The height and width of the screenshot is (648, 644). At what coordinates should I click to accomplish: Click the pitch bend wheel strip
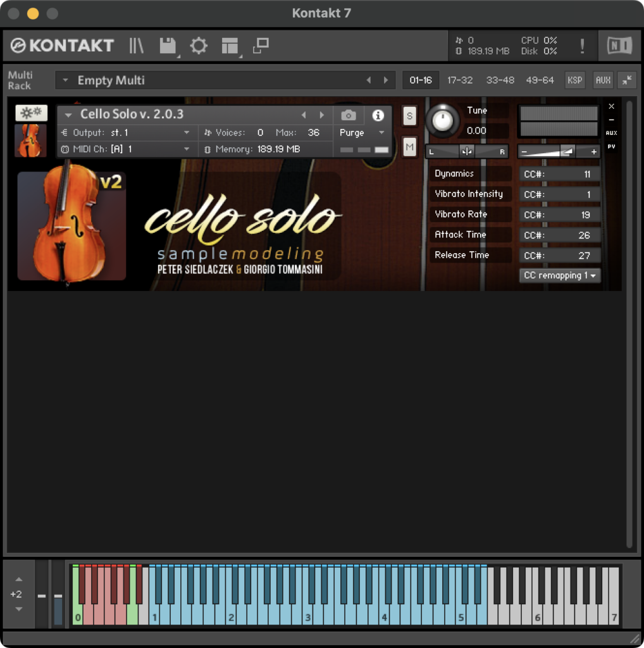pyautogui.click(x=41, y=594)
